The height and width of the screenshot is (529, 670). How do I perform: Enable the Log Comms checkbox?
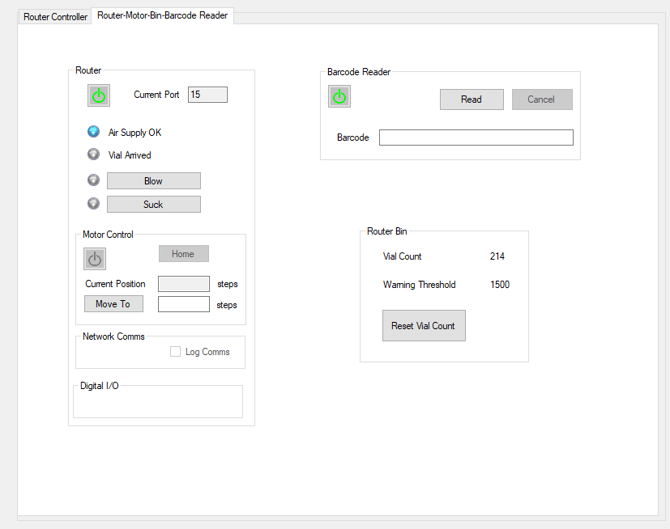click(175, 352)
